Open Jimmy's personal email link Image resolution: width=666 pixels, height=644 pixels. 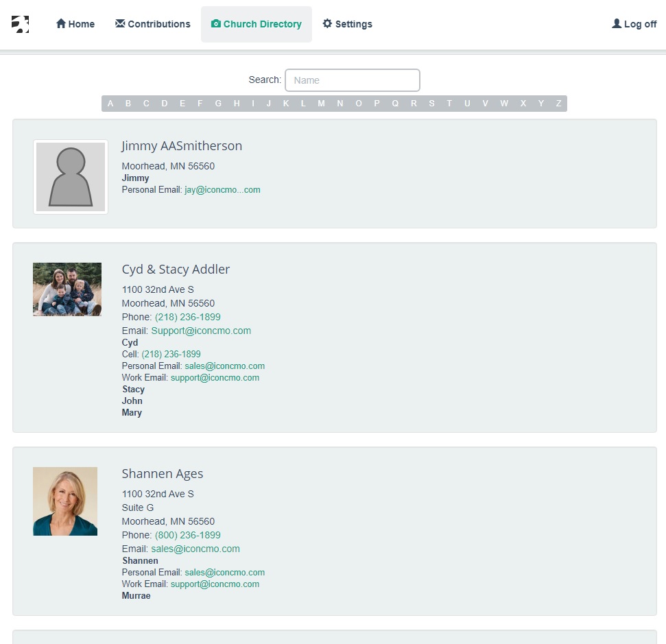[222, 190]
